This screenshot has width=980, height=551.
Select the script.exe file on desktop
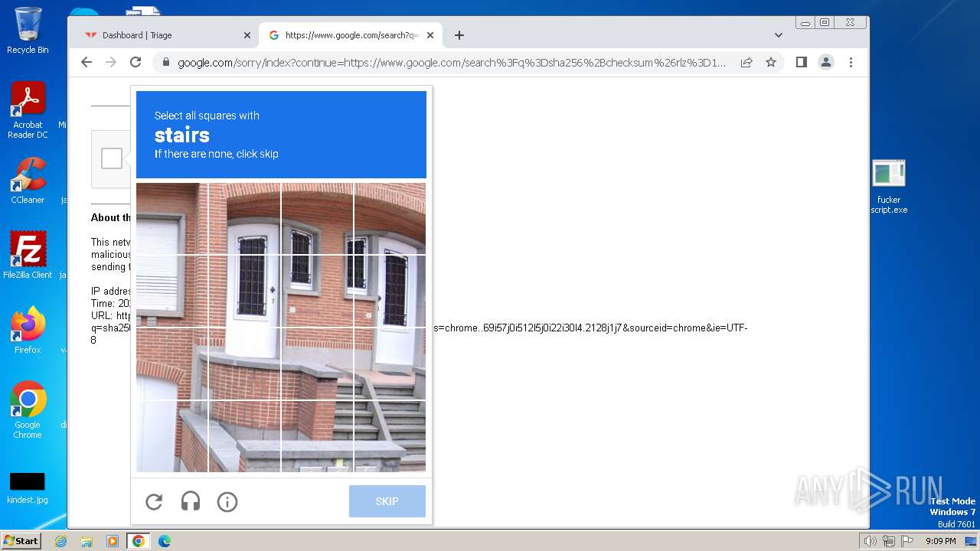[x=889, y=187]
